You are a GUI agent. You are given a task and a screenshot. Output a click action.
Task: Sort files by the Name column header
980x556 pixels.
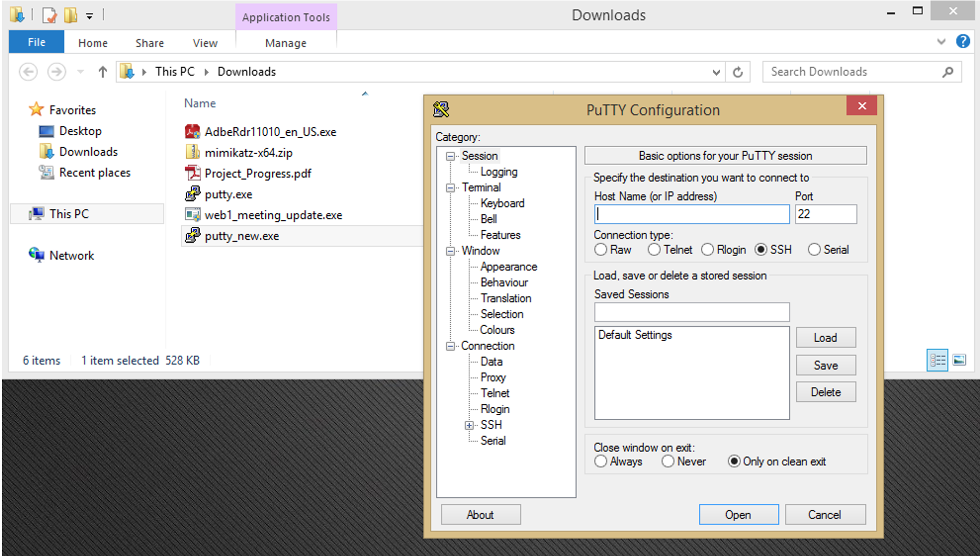pos(199,103)
